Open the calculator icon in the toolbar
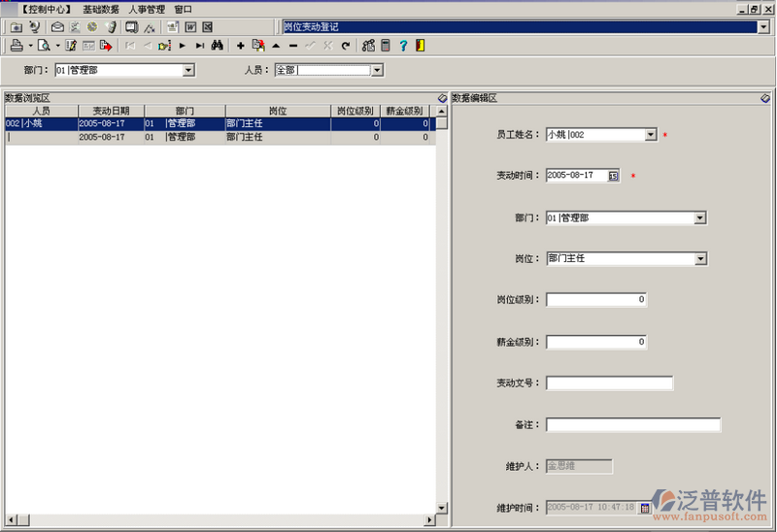 pos(385,46)
